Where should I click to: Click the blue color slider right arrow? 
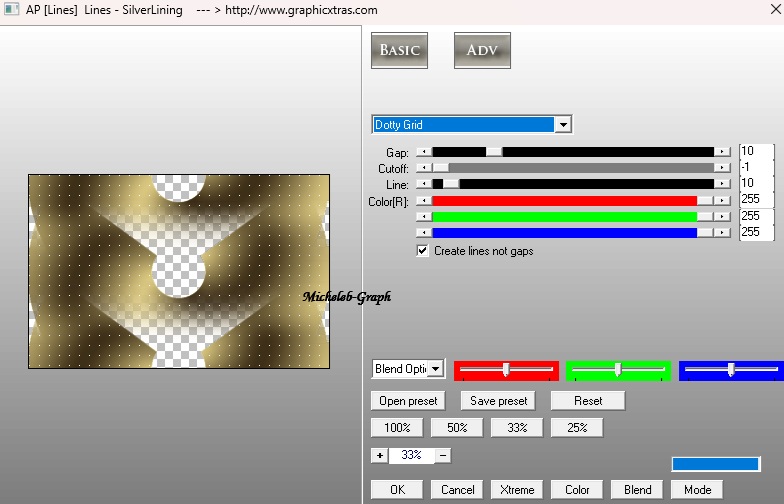pyautogui.click(x=722, y=232)
